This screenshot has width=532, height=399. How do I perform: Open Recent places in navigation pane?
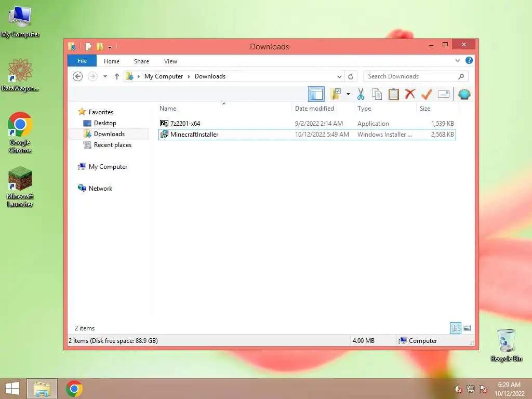pos(112,145)
